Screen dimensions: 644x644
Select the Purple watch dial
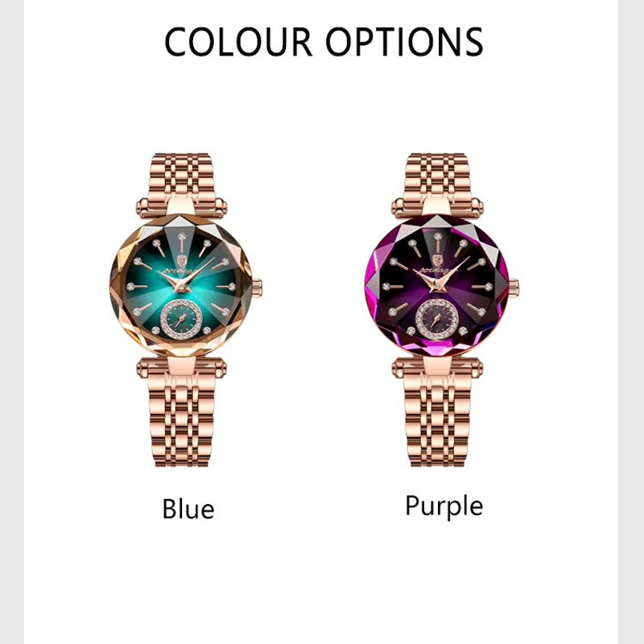pyautogui.click(x=436, y=286)
